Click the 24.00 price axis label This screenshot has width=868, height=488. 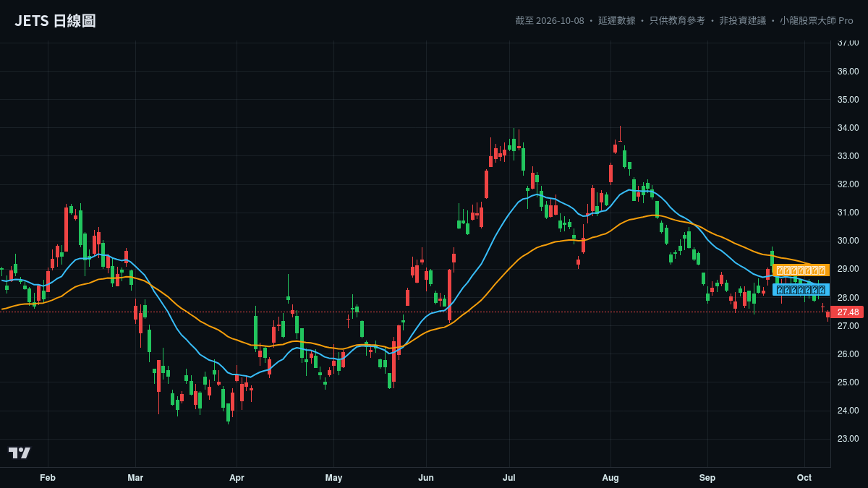click(x=848, y=411)
